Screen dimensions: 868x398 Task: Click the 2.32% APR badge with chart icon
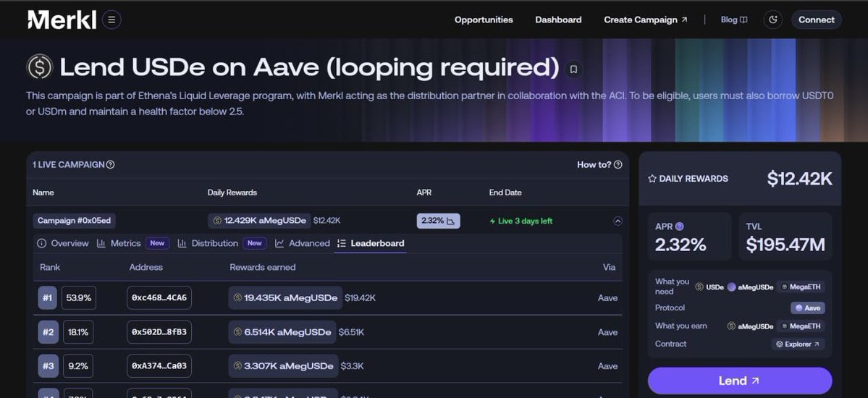click(439, 221)
